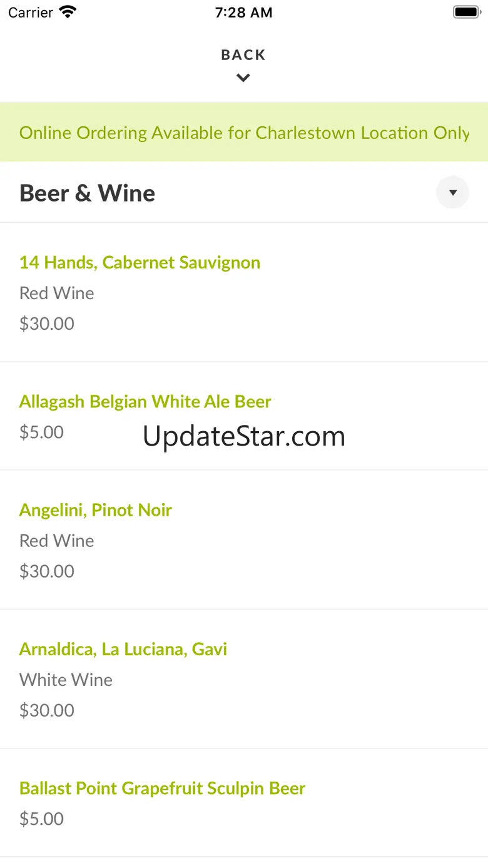Tap the Wi-Fi status icon

[68, 12]
